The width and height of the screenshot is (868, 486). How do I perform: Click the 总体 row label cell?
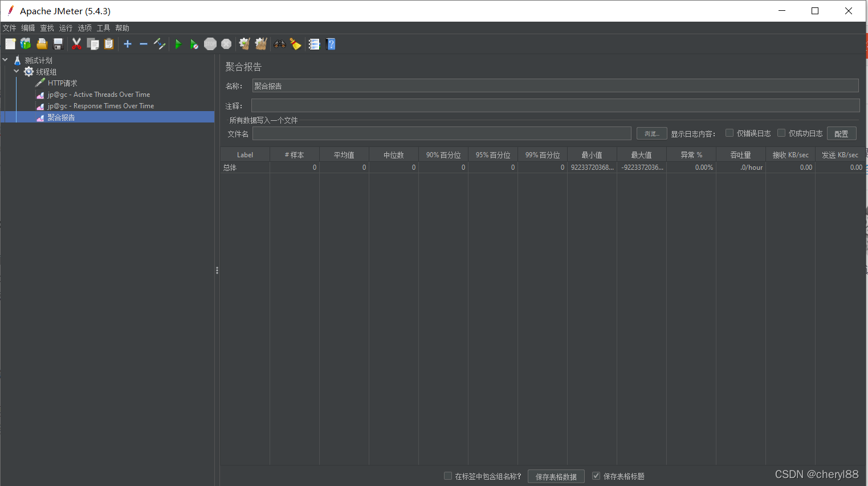[245, 168]
